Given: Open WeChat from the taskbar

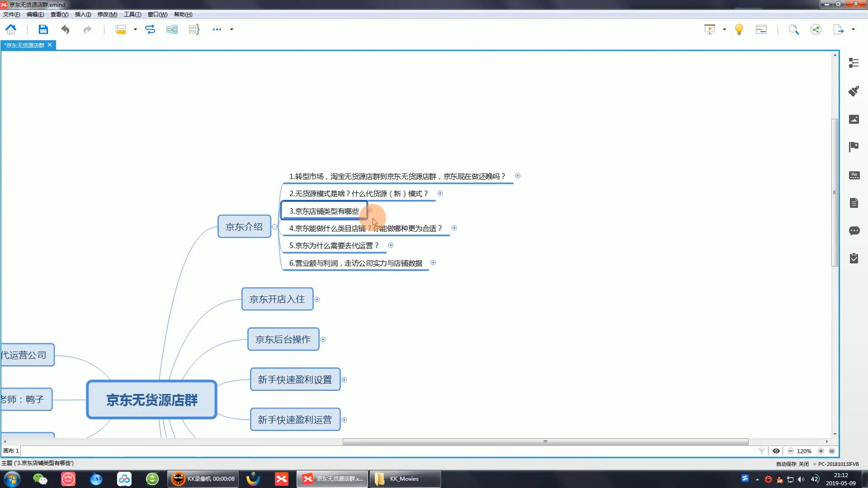Looking at the screenshot, I should click(x=40, y=479).
